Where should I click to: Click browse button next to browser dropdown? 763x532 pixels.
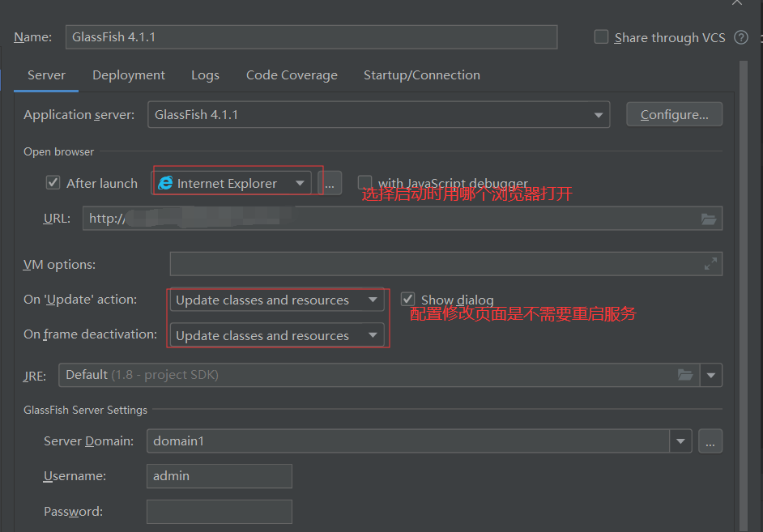click(330, 183)
